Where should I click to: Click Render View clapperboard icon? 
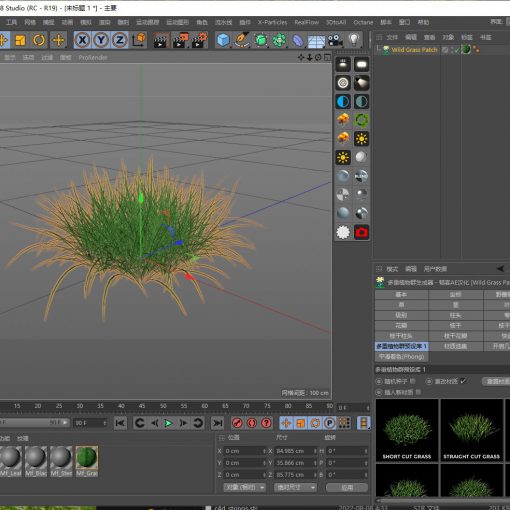click(160, 41)
